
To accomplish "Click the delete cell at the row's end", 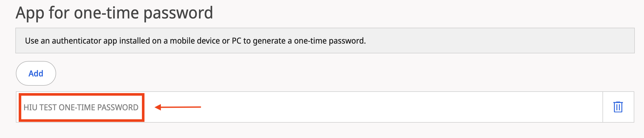I will coord(618,107).
